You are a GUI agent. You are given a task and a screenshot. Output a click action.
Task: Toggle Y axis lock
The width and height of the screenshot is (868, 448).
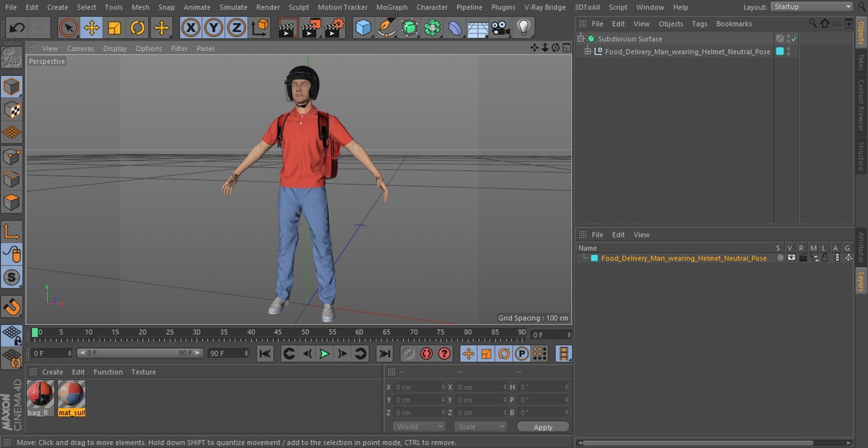point(213,28)
